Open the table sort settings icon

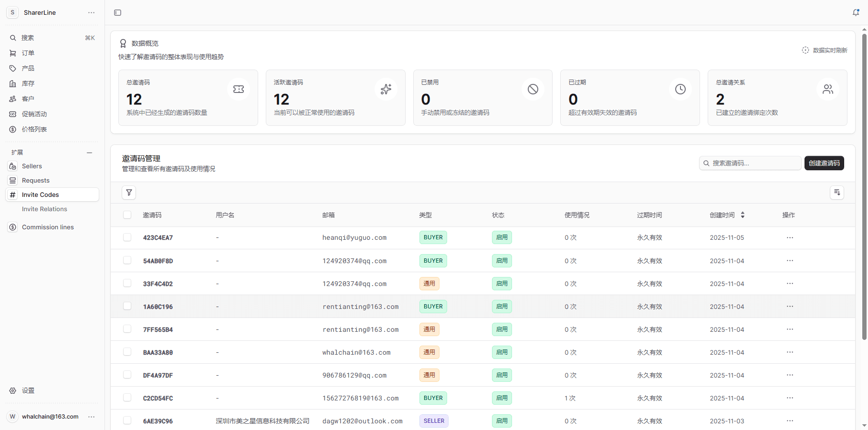pyautogui.click(x=837, y=193)
